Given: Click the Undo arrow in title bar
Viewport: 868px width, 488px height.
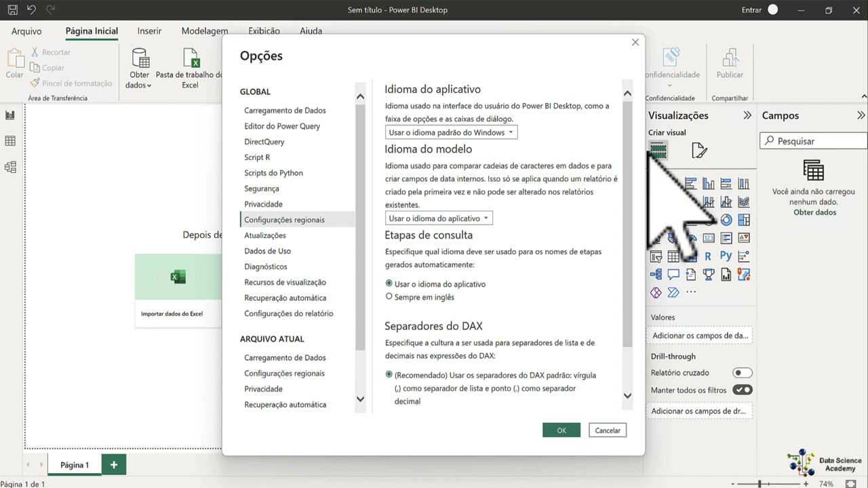Looking at the screenshot, I should 31,9.
